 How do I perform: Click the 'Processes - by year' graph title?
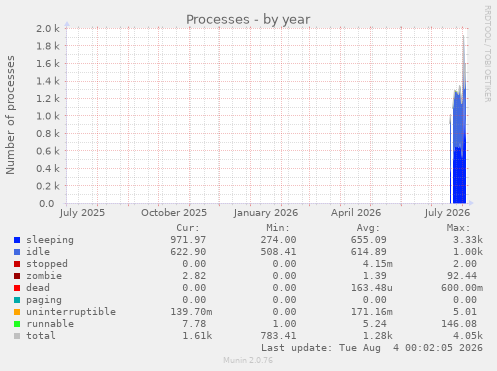248,20
